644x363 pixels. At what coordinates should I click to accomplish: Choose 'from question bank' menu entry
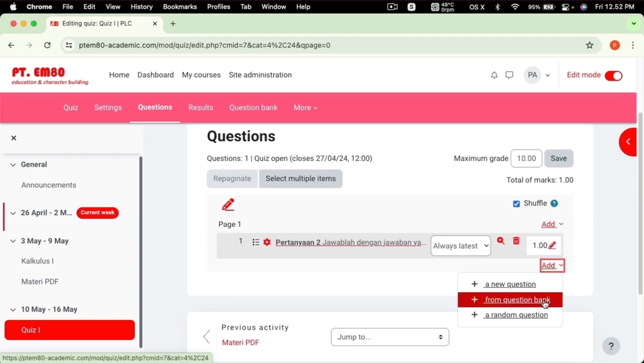(x=510, y=300)
